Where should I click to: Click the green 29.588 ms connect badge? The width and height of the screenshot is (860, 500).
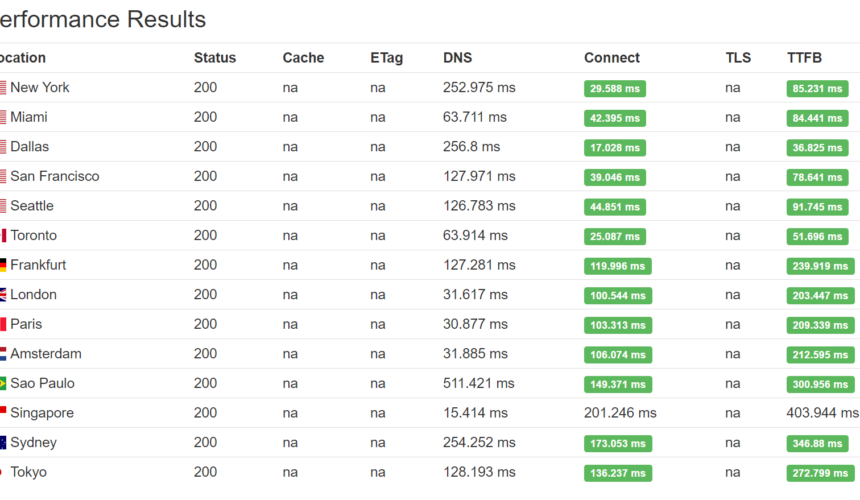(x=615, y=89)
